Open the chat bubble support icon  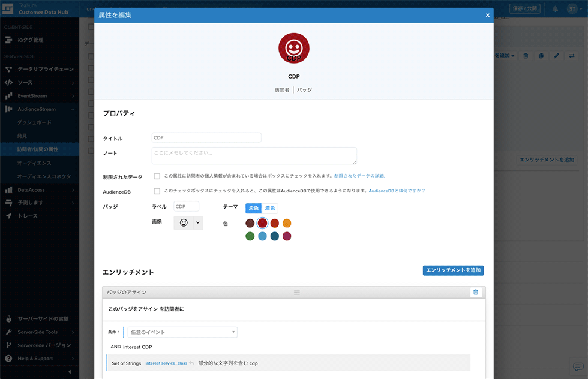point(578,366)
